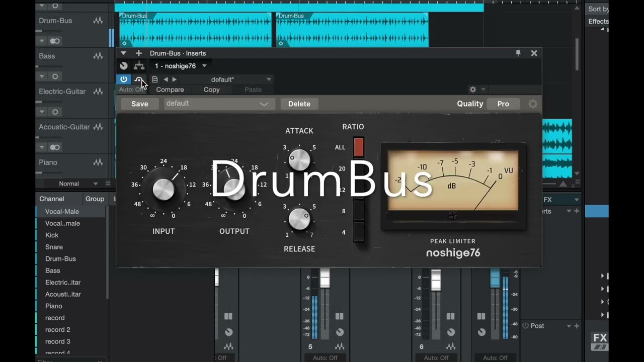The width and height of the screenshot is (644, 362).
Task: Switch to the Channel tab
Action: pos(52,199)
